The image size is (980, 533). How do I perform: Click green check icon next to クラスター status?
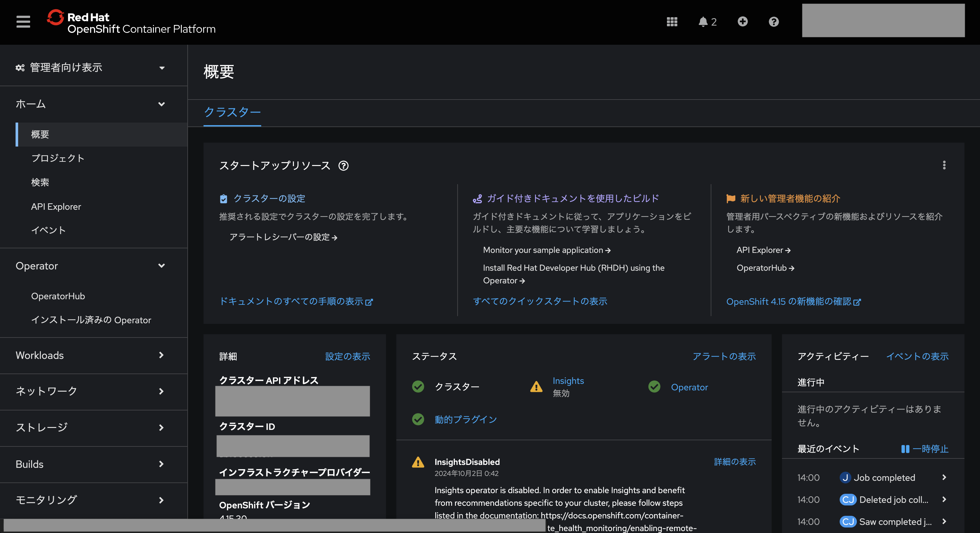pos(418,386)
